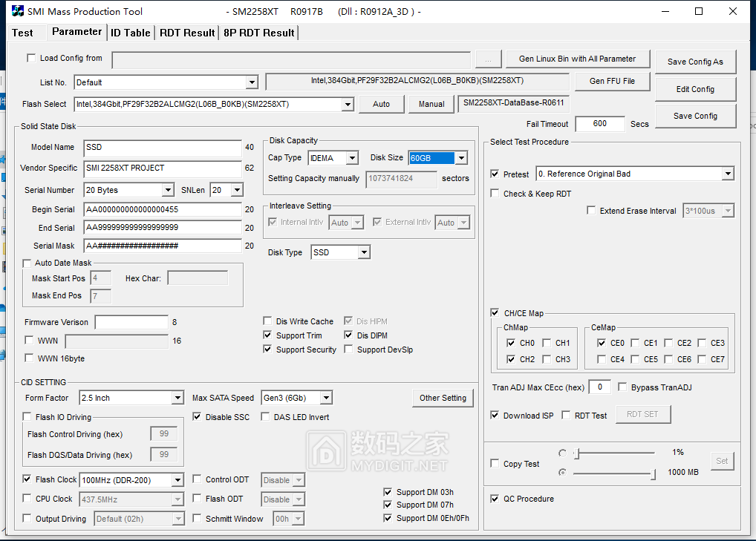Switch to the ID Table tab

click(x=131, y=33)
